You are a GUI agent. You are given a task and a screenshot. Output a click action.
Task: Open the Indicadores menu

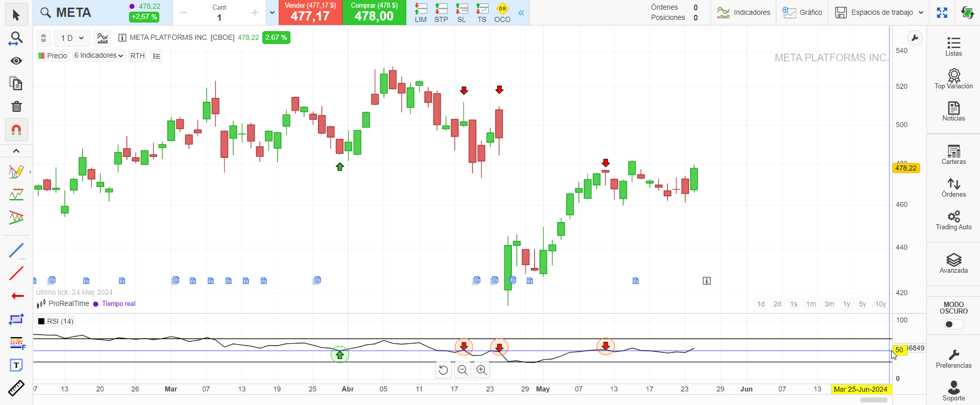pos(744,12)
